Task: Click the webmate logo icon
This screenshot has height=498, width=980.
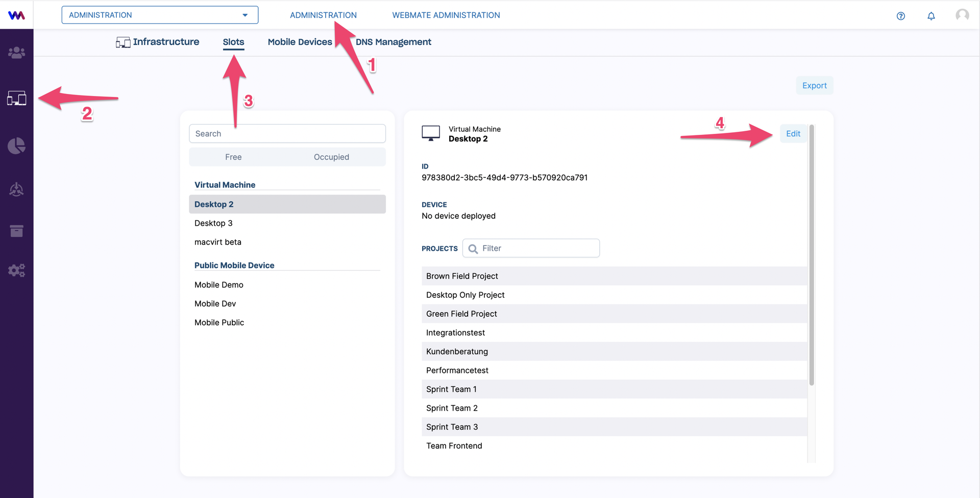Action: click(x=16, y=15)
